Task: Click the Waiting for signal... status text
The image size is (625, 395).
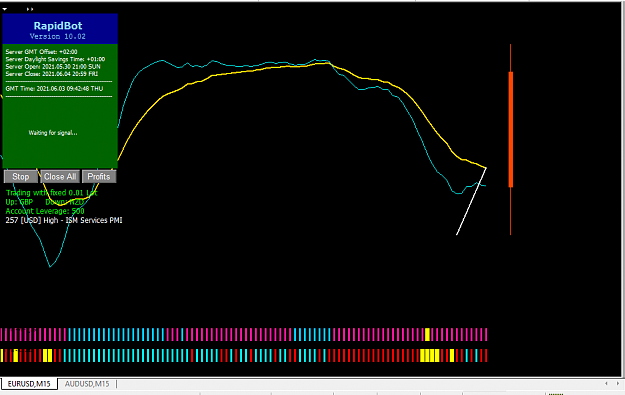Action: click(53, 133)
